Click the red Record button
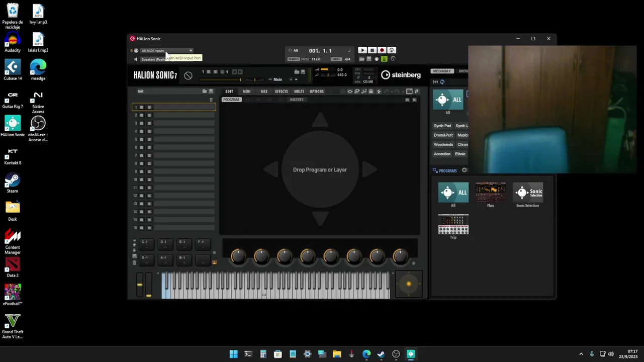Image resolution: width=644 pixels, height=362 pixels. pos(382,50)
